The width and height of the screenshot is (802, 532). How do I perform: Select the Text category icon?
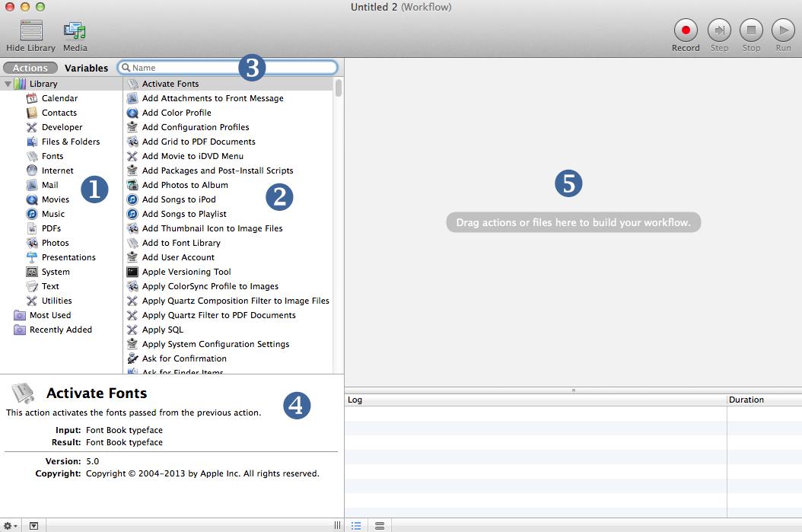(32, 286)
